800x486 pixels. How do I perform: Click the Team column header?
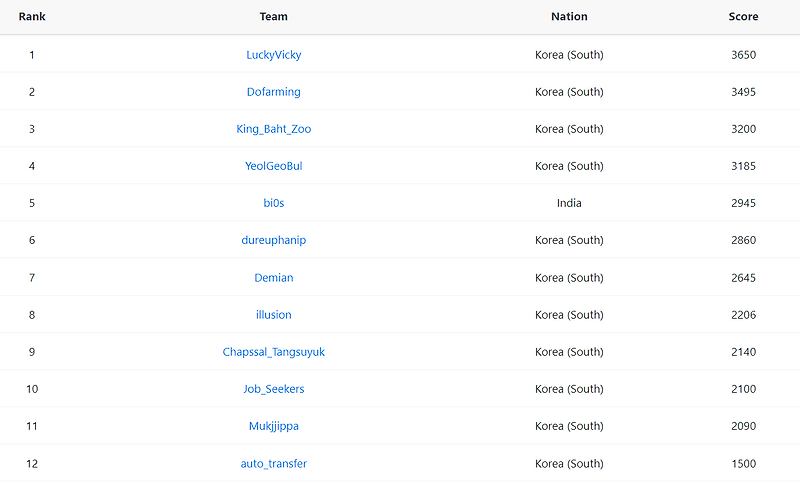(x=273, y=17)
